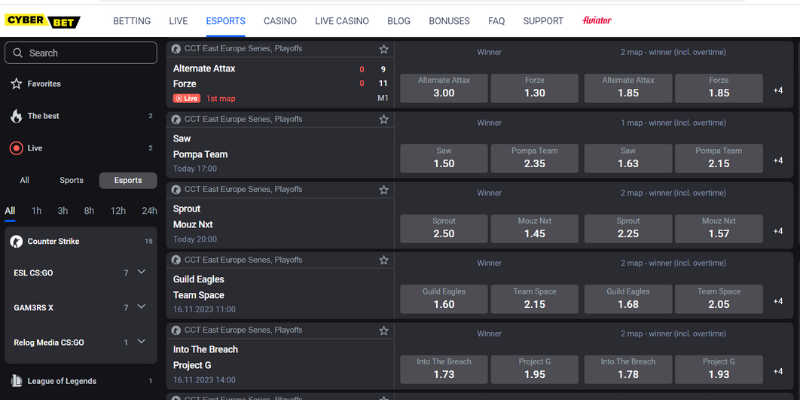800x400 pixels.
Task: Expand the GAM3RS X chevron
Action: coord(141,307)
